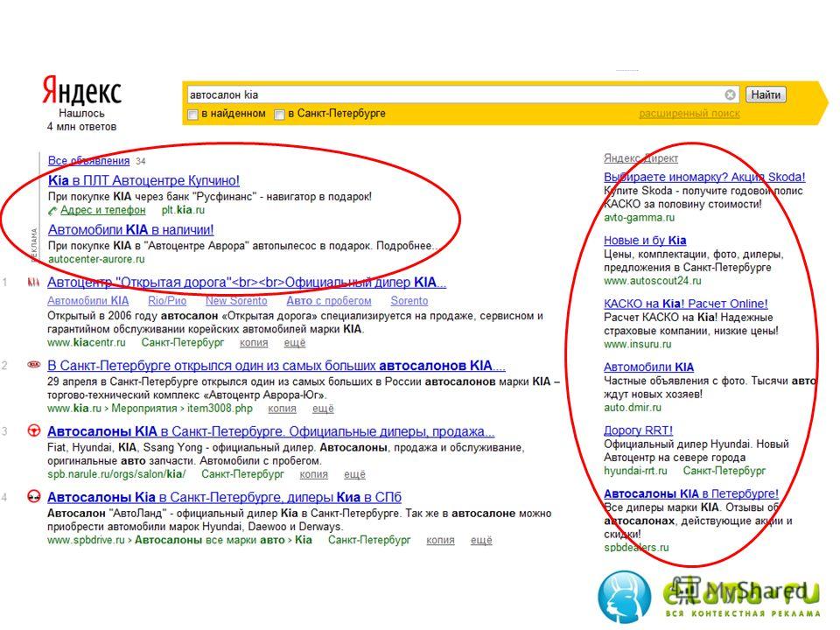Viewport: 840px width, 630px height.
Task: Open копия link of the spb.narule.ru result
Action: click(313, 474)
